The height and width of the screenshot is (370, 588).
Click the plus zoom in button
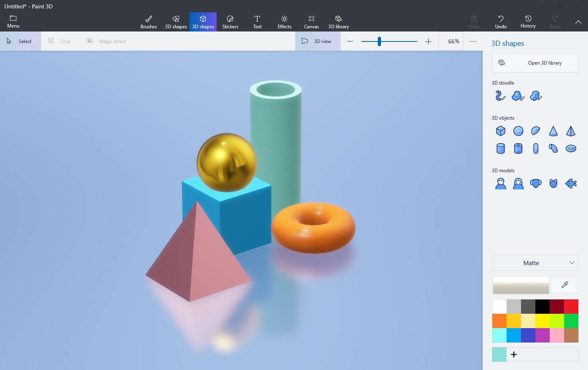428,41
